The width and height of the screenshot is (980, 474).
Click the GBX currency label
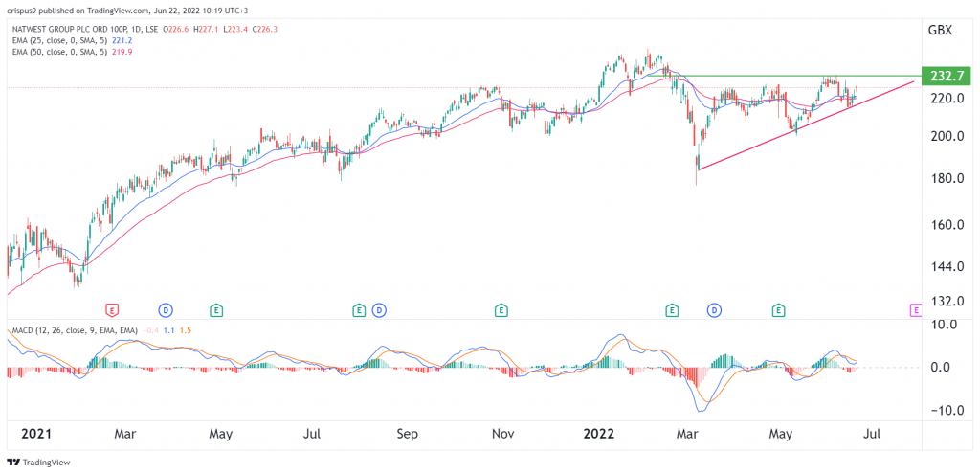940,30
